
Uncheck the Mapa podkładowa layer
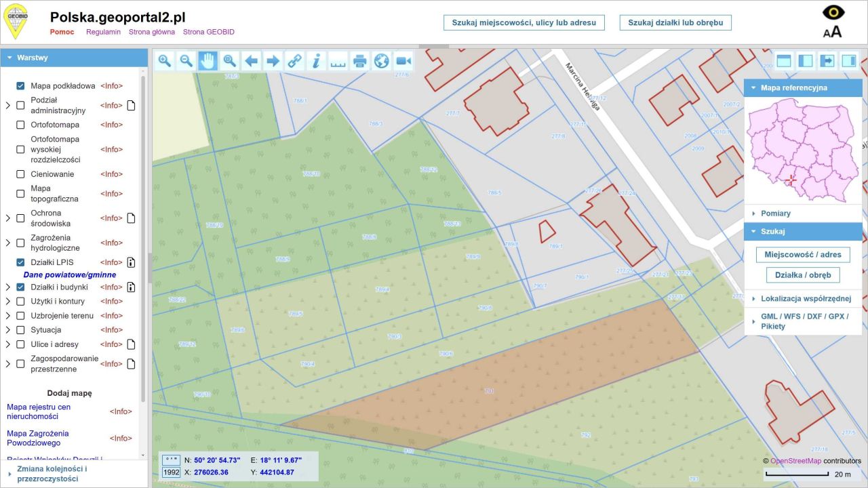point(20,86)
